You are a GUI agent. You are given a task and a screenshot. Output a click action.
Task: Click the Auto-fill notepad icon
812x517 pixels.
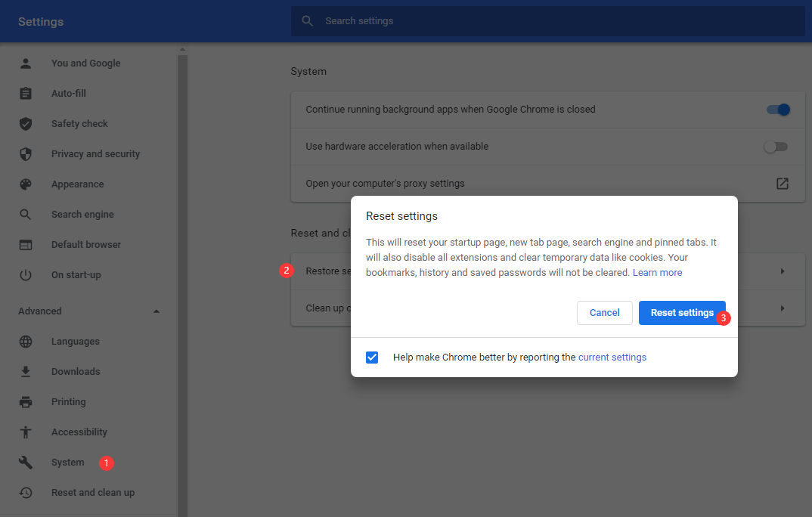(26, 93)
